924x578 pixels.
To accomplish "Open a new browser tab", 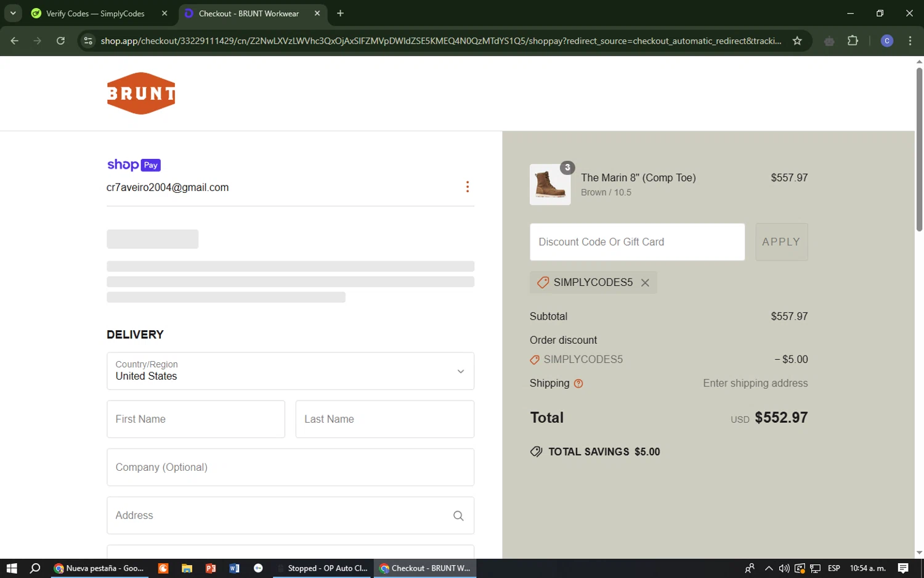I will [x=340, y=13].
